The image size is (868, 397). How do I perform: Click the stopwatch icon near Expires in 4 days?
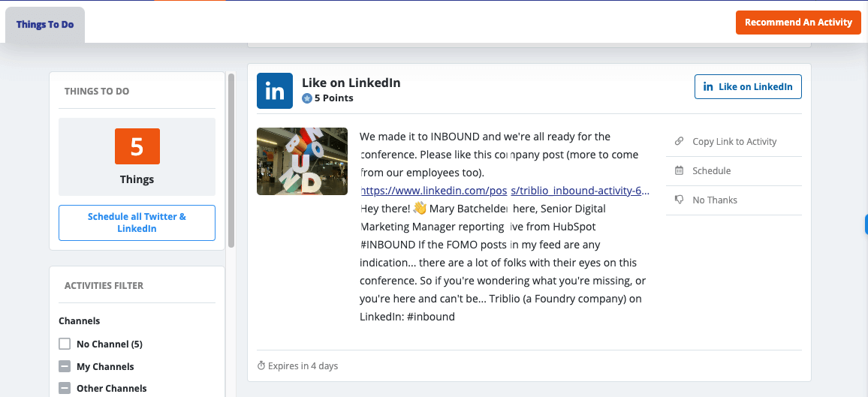[261, 366]
